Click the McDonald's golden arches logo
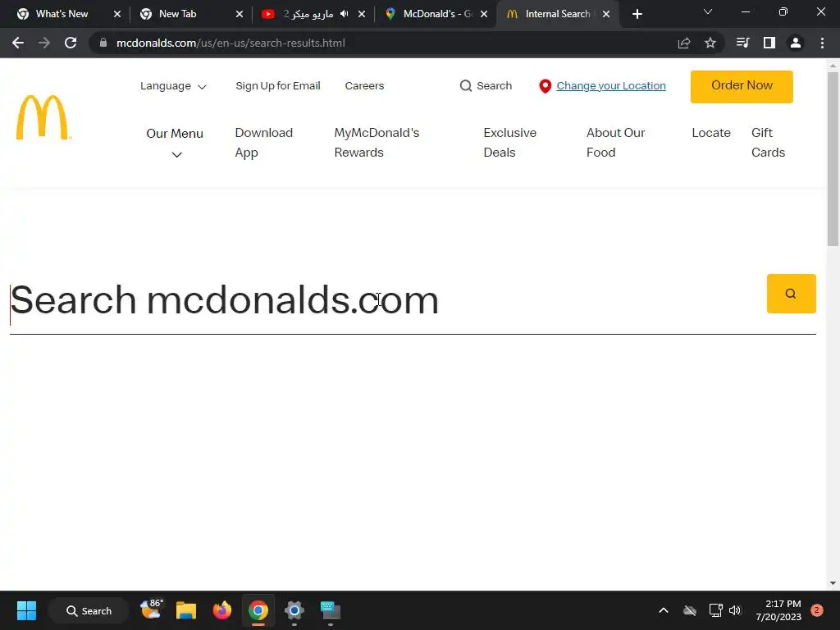The height and width of the screenshot is (630, 840). click(x=43, y=117)
